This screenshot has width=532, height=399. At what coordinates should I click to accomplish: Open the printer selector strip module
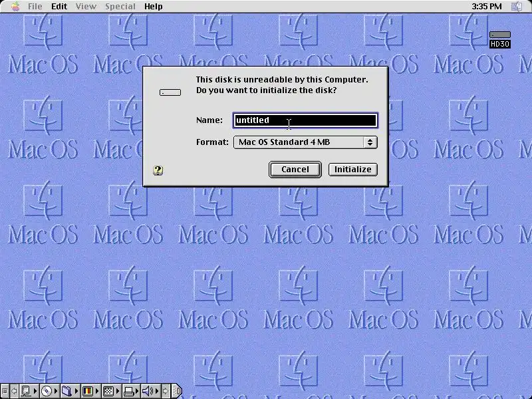(129, 391)
